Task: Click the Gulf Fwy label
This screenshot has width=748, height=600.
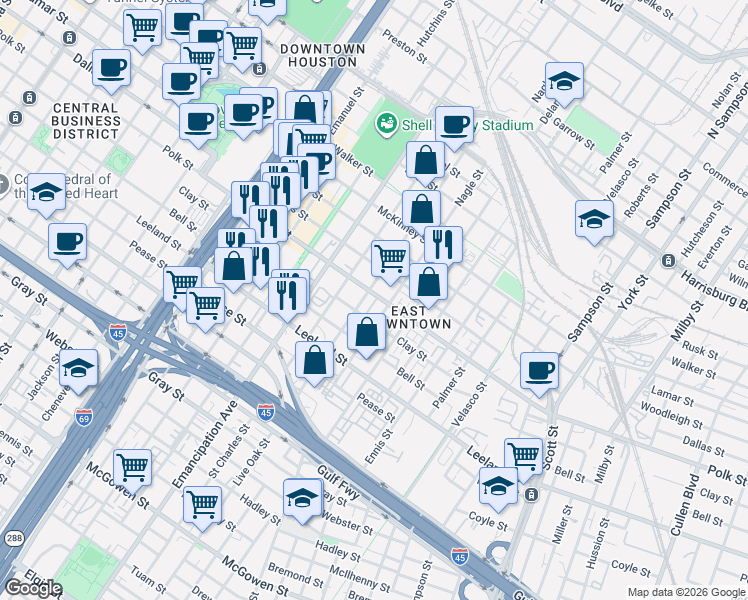Action: tap(338, 482)
